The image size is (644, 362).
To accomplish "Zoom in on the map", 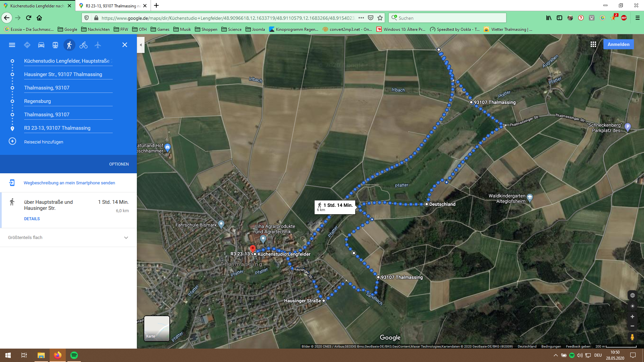I will click(632, 316).
